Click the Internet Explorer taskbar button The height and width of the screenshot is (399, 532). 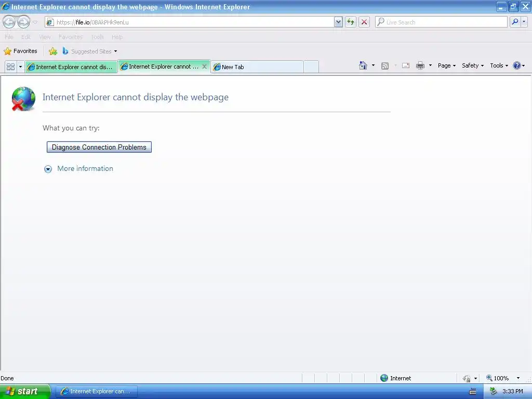coord(96,391)
